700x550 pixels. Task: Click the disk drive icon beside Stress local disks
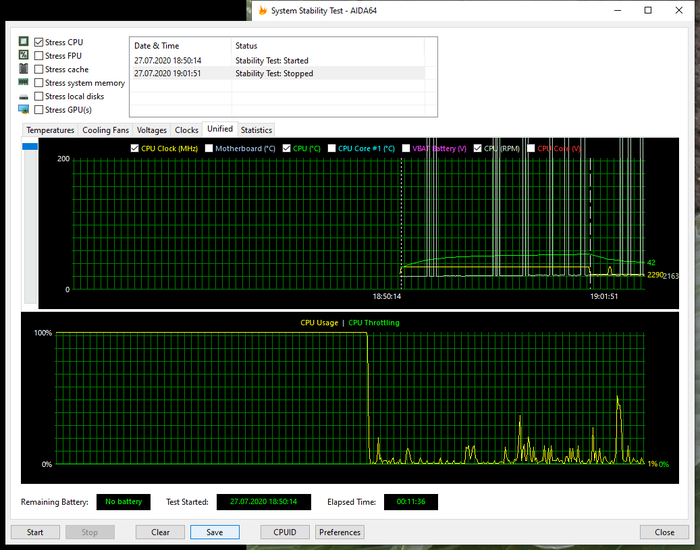(24, 96)
